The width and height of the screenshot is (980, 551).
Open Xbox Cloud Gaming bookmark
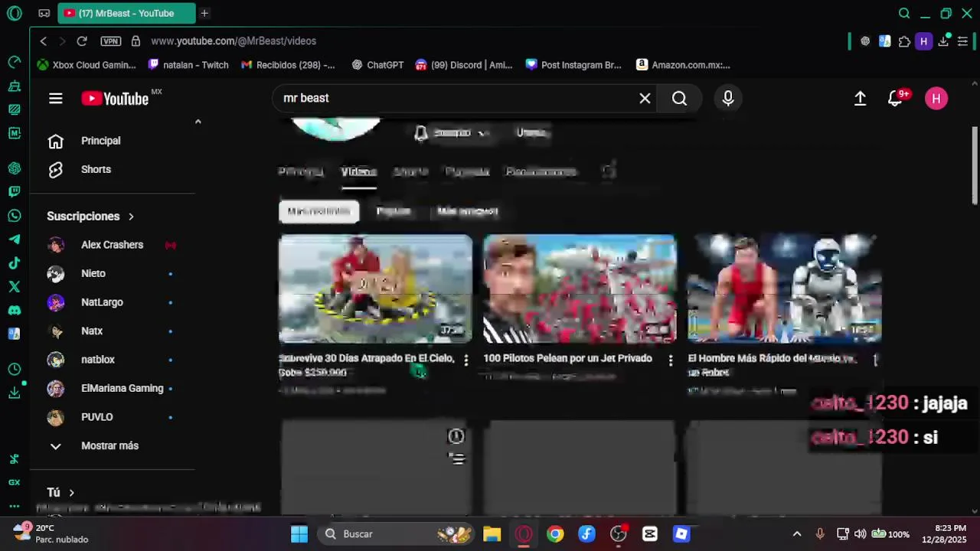pyautogui.click(x=87, y=65)
